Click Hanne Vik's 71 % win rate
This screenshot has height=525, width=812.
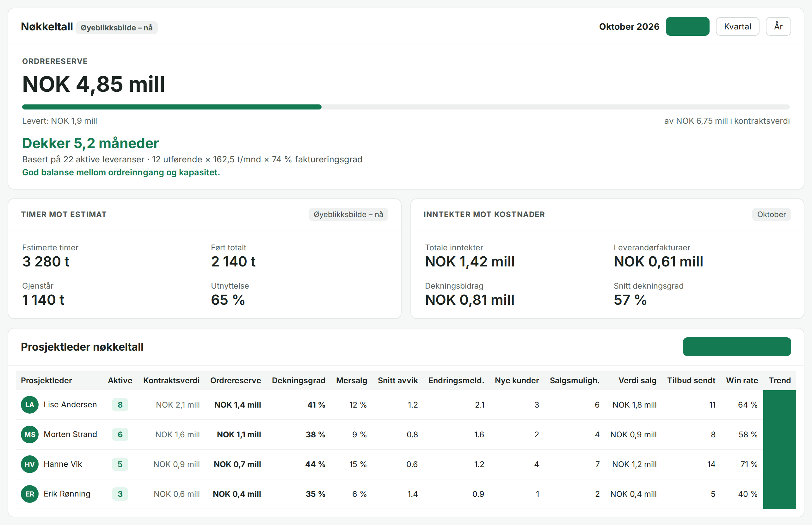click(749, 464)
